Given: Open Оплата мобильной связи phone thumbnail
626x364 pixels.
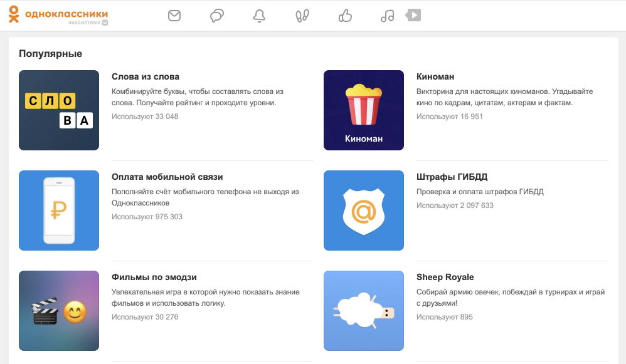Looking at the screenshot, I should coord(59,211).
